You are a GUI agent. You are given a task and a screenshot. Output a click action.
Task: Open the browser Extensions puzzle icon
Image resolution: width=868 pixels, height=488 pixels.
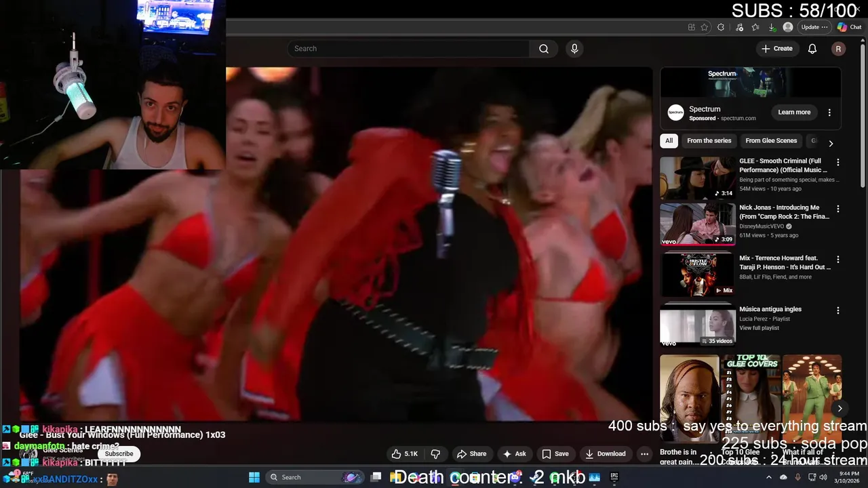coord(721,27)
